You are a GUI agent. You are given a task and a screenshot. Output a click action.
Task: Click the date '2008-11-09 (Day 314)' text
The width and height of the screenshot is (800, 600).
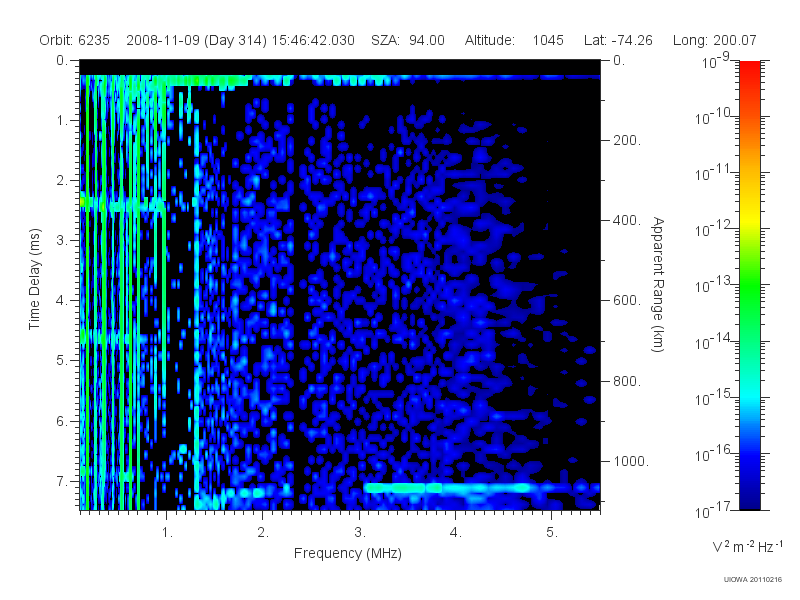(x=196, y=40)
